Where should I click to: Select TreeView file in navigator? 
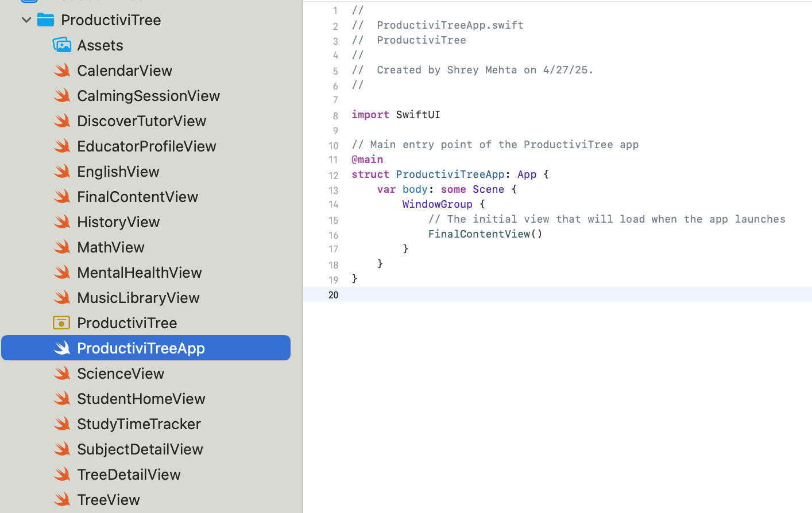pyautogui.click(x=109, y=499)
